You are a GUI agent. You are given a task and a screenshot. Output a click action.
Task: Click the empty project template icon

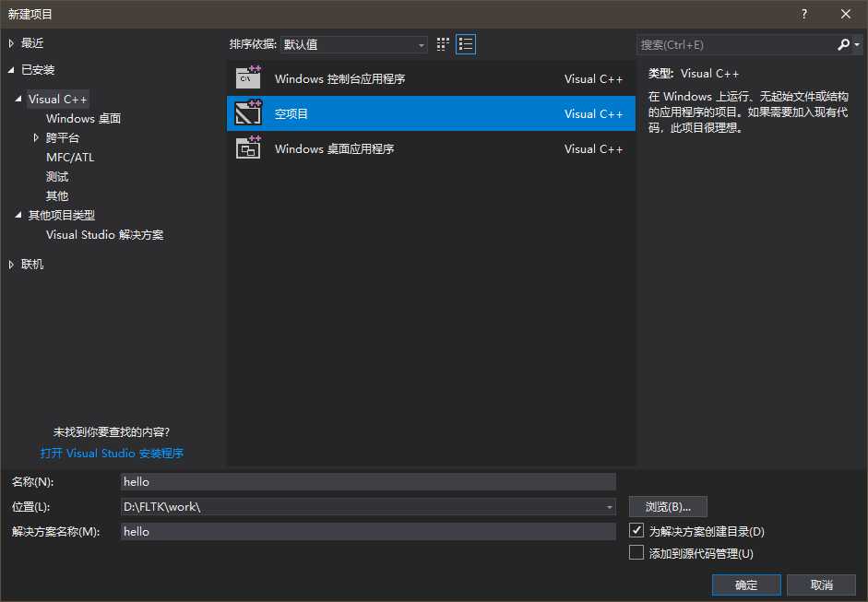point(248,113)
